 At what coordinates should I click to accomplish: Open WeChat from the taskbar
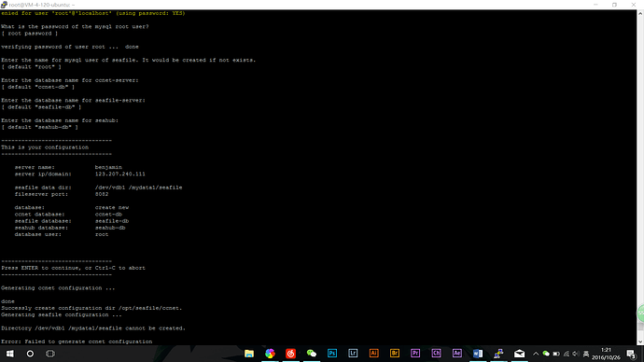[312, 354]
